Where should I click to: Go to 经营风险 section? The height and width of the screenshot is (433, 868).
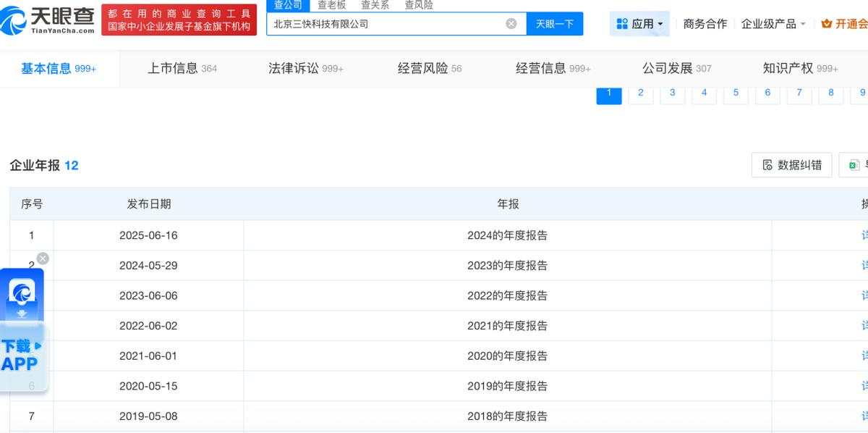[x=429, y=69]
